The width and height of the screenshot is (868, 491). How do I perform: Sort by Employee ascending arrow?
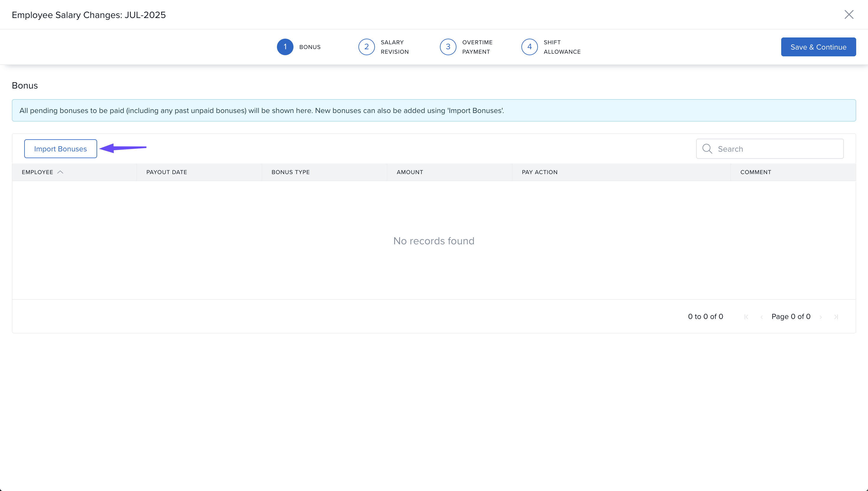pyautogui.click(x=61, y=172)
